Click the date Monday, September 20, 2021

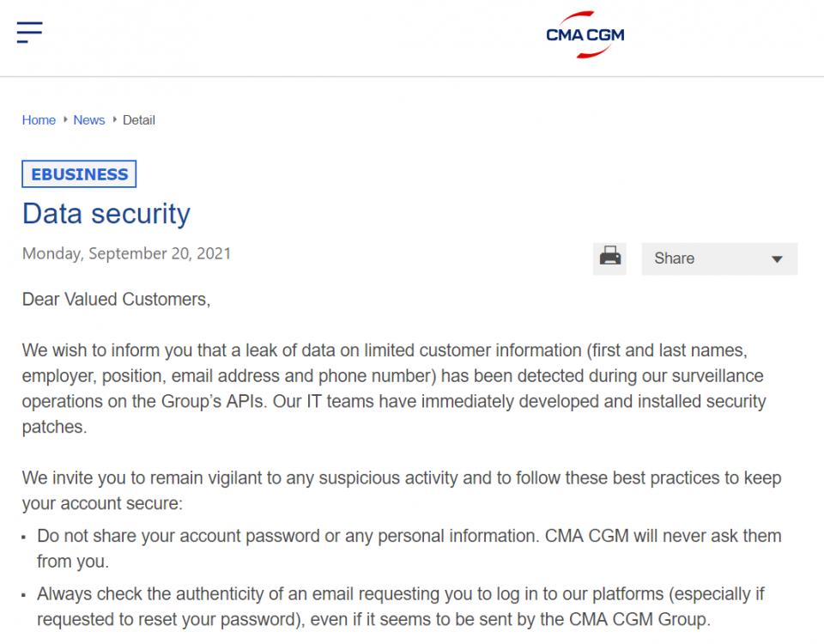coord(126,253)
